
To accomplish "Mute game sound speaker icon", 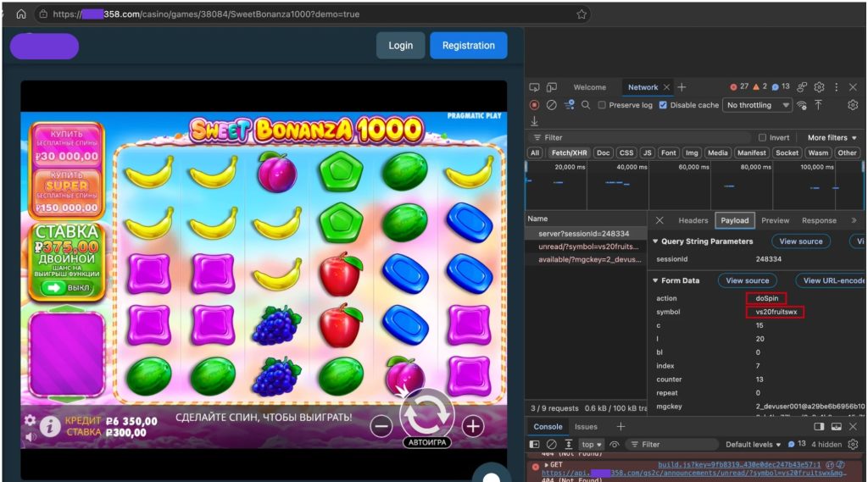I will tap(31, 436).
